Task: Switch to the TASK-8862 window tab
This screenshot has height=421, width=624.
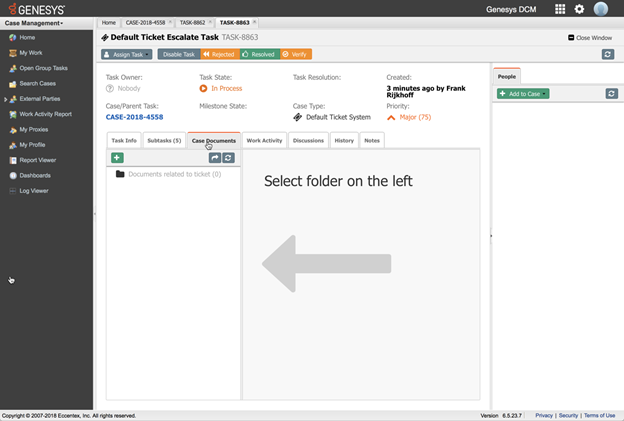Action: click(x=192, y=23)
